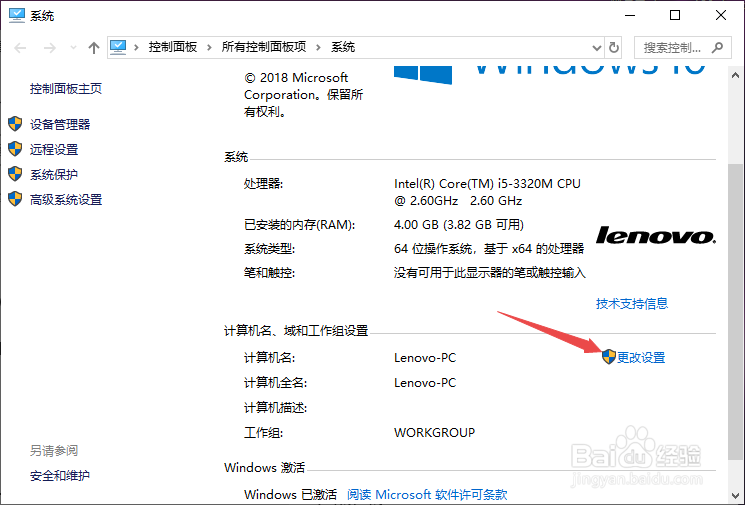745x505 pixels.
Task: Click shield icon beside 远程设置
Action: coord(15,149)
